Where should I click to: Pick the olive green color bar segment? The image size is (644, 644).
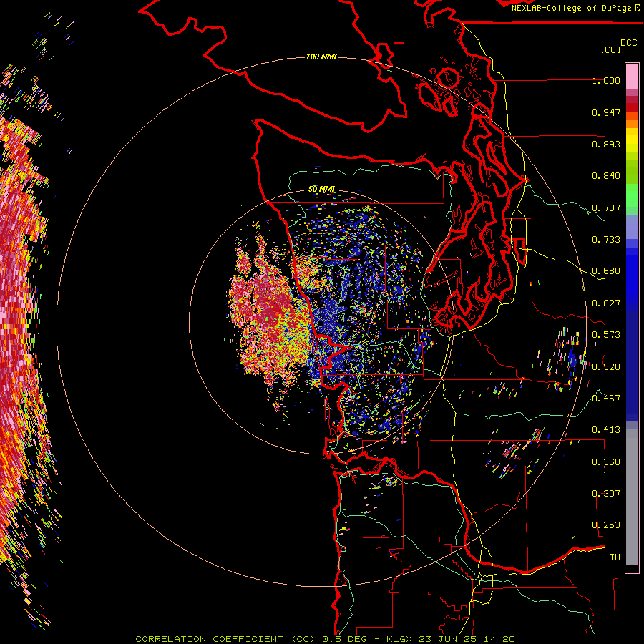click(x=632, y=172)
